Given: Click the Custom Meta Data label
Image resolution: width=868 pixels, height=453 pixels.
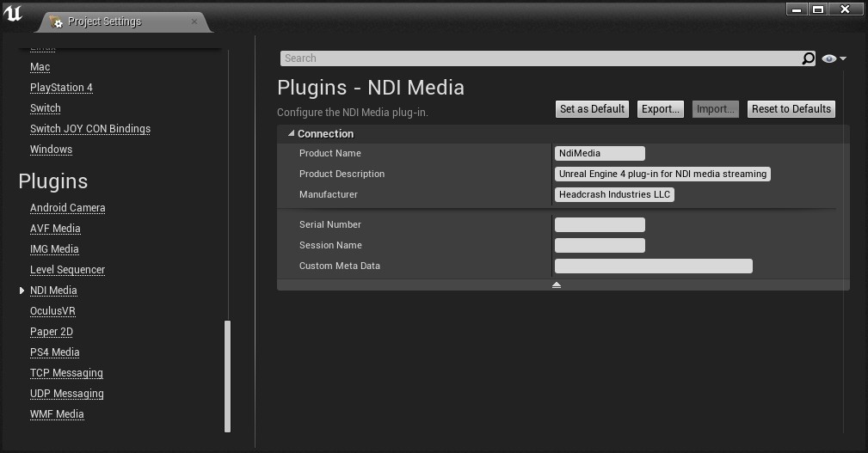Looking at the screenshot, I should 339,266.
